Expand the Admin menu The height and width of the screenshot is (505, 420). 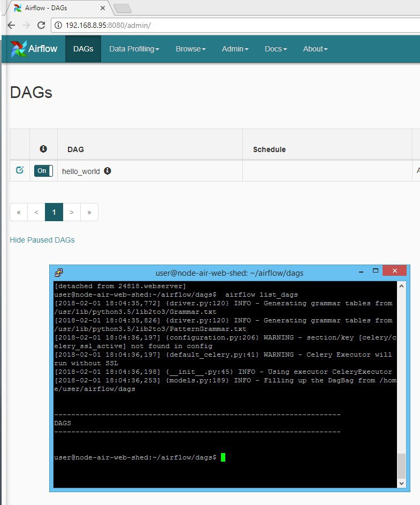tap(235, 49)
